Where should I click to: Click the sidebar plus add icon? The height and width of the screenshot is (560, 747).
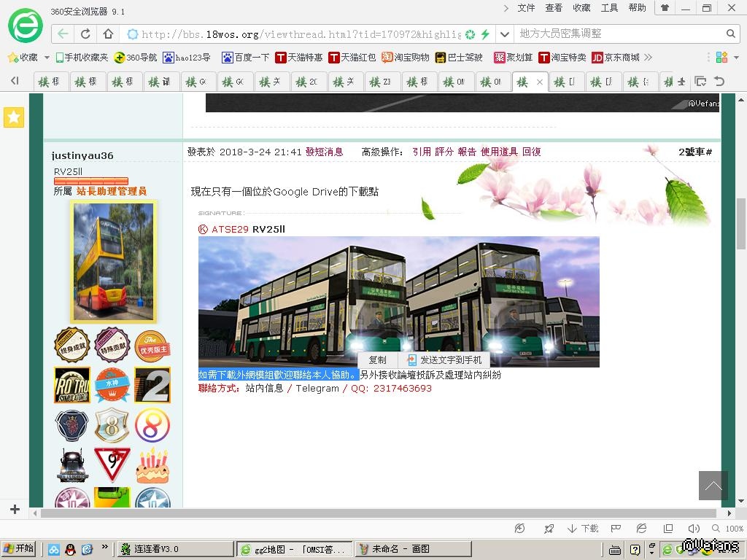tap(14, 509)
